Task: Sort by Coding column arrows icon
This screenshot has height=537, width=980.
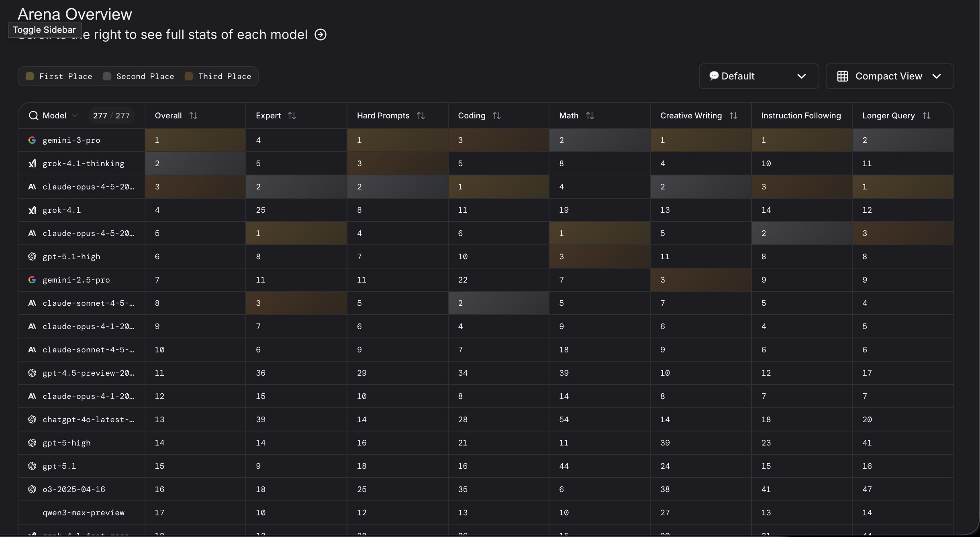Action: tap(497, 116)
